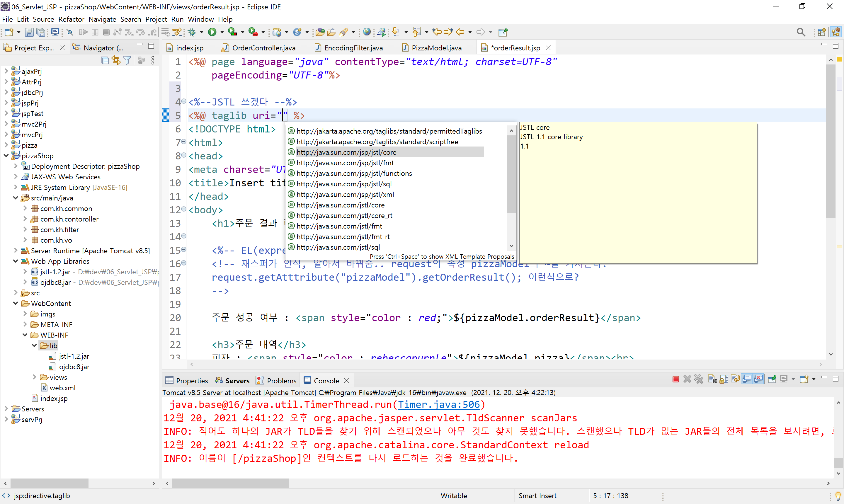This screenshot has width=844, height=504.
Task: Expand the com.kh.vo package
Action: pyautogui.click(x=25, y=240)
